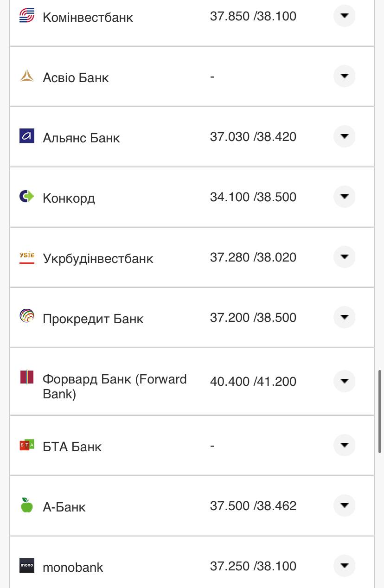Expand Альянс Банк details with arrow
The height and width of the screenshot is (588, 384).
(x=344, y=136)
